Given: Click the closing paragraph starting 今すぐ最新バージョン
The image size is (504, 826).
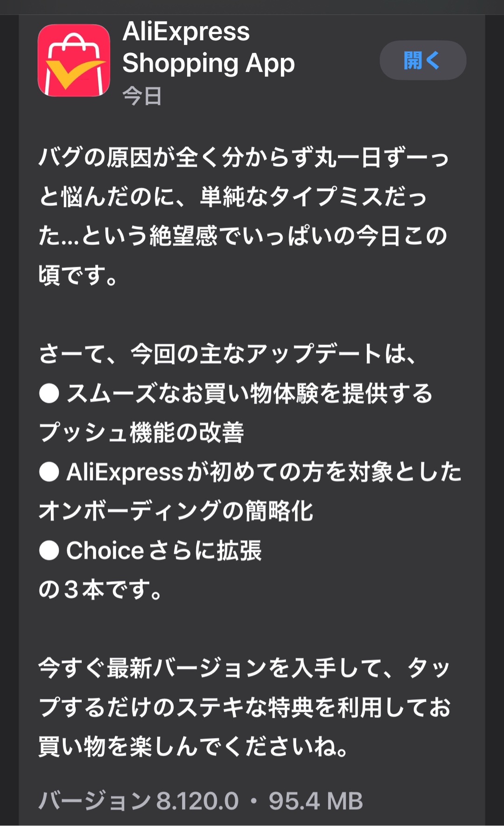Looking at the screenshot, I should pyautogui.click(x=244, y=668).
